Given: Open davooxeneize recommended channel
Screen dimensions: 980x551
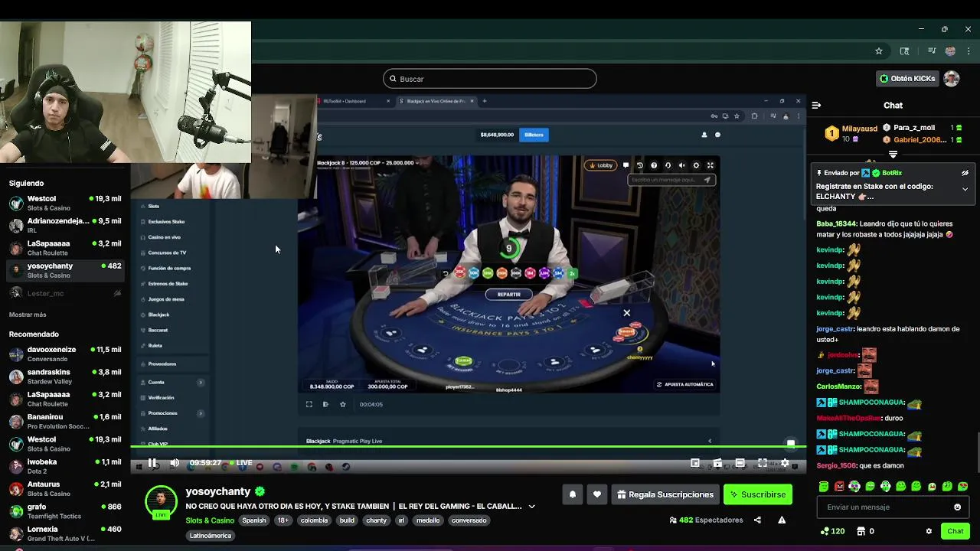Looking at the screenshot, I should point(65,354).
